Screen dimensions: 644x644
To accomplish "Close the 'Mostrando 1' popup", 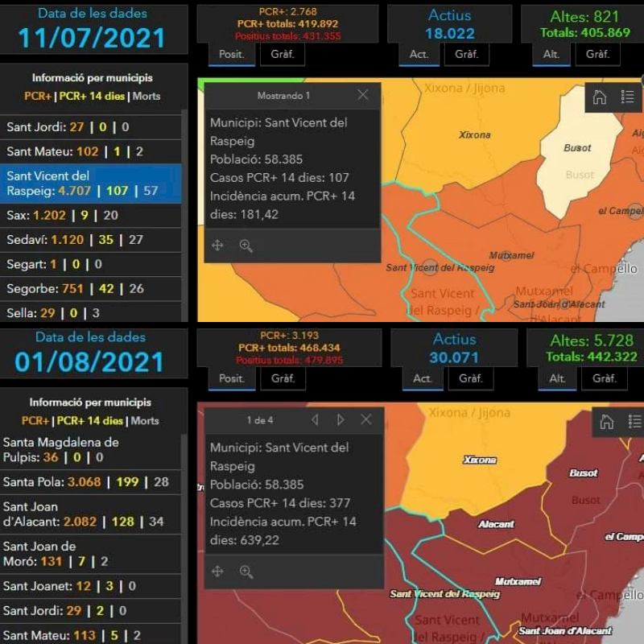I will 363,95.
